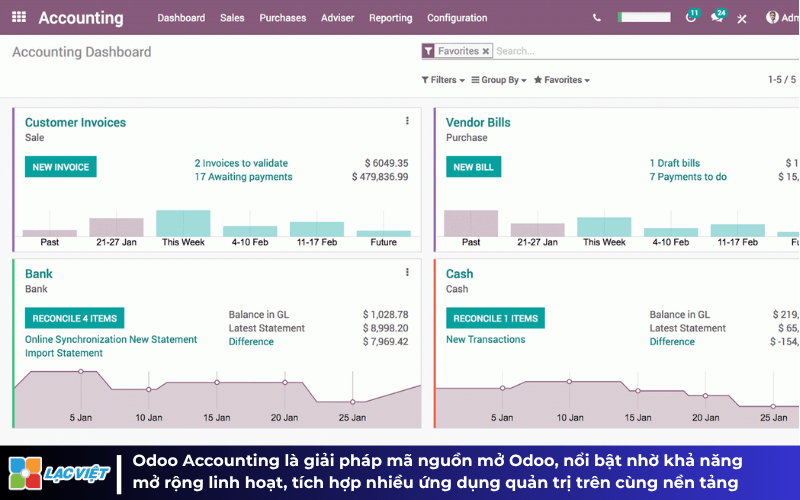Click the developer tools wrench icon

(x=742, y=19)
